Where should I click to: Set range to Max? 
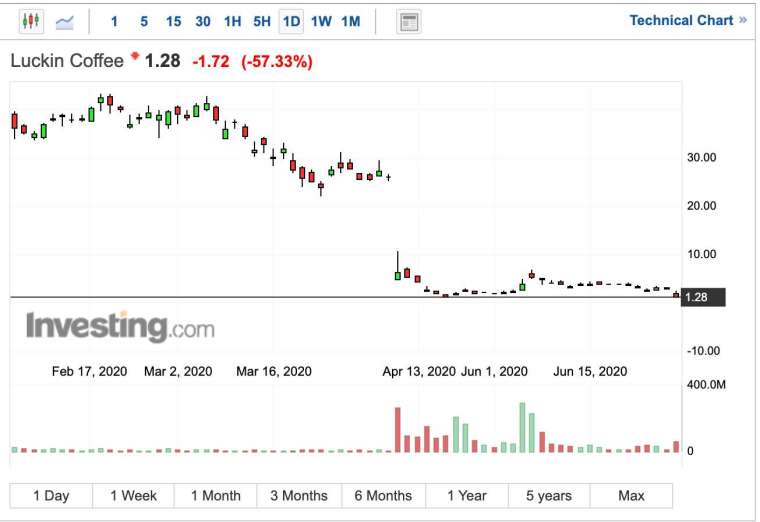coord(631,495)
